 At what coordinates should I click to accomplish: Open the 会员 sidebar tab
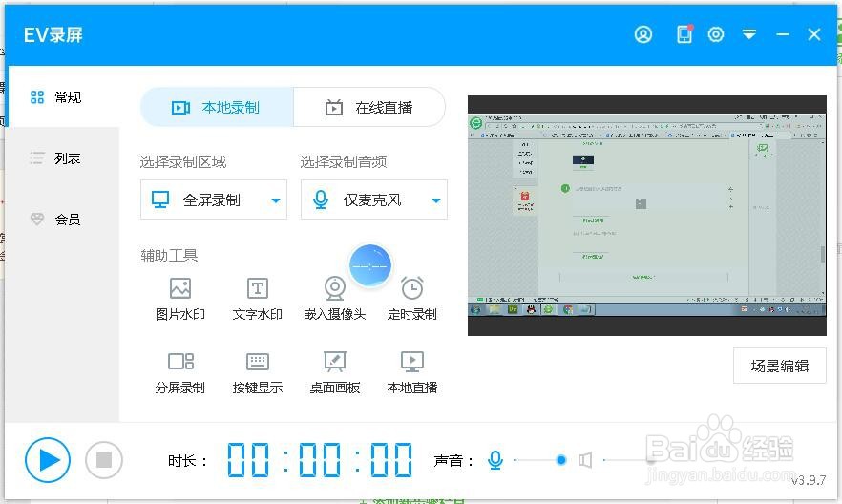[62, 219]
